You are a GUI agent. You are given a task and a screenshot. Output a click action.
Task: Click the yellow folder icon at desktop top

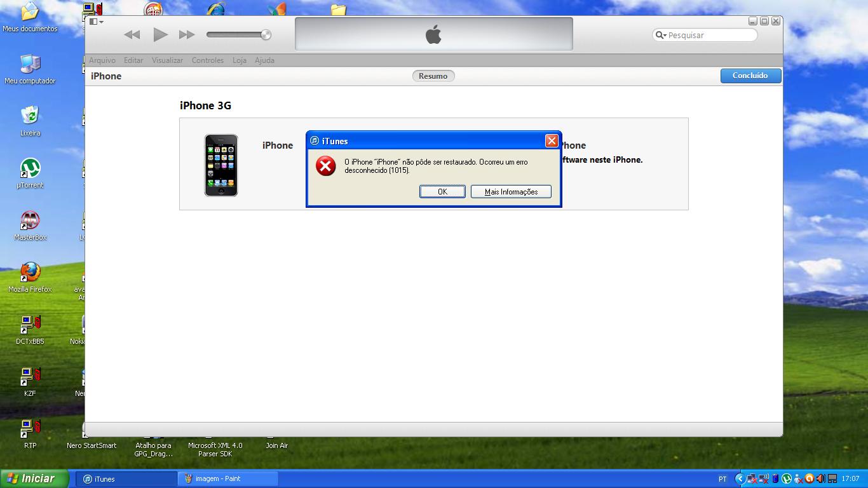[x=339, y=10]
